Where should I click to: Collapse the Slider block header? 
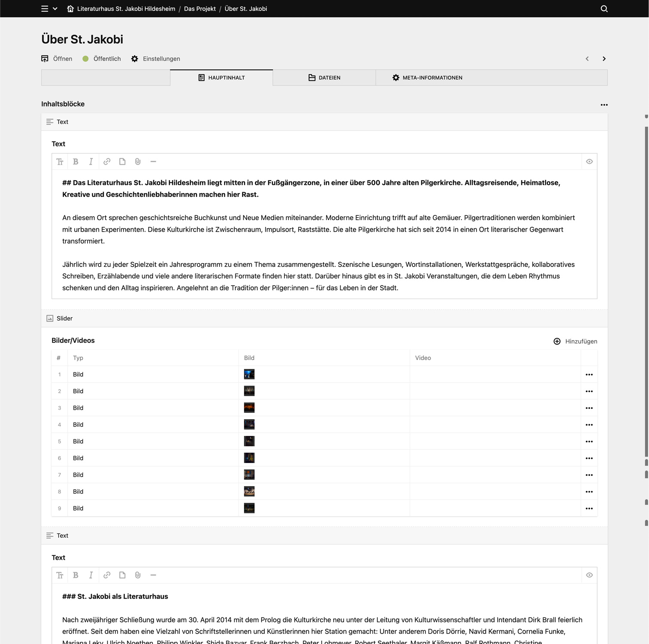click(x=324, y=318)
